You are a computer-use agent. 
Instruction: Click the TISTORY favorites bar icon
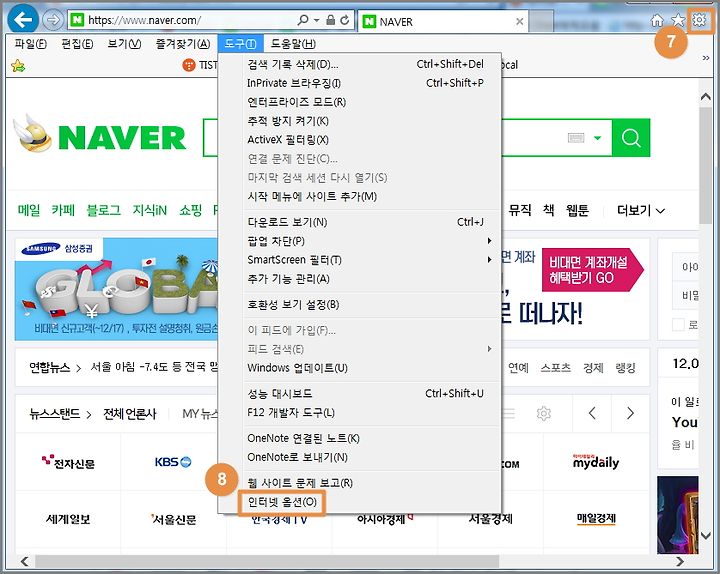tap(189, 65)
